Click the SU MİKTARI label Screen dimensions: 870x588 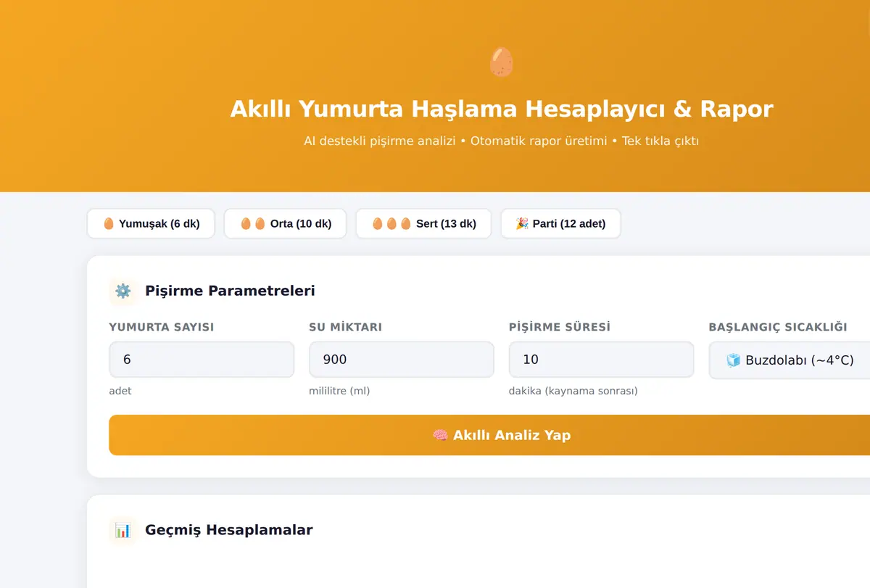pyautogui.click(x=346, y=327)
